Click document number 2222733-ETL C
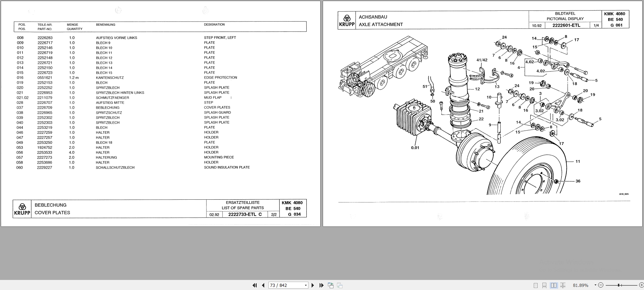 (245, 214)
